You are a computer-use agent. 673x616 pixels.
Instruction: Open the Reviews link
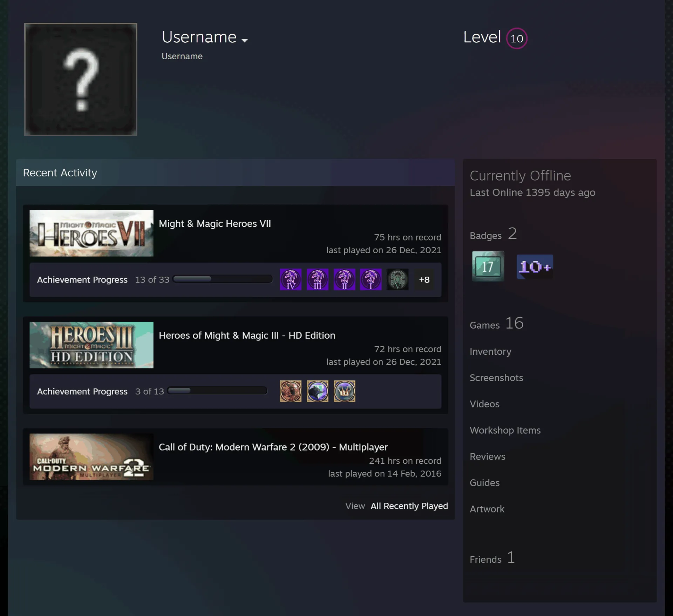(488, 457)
